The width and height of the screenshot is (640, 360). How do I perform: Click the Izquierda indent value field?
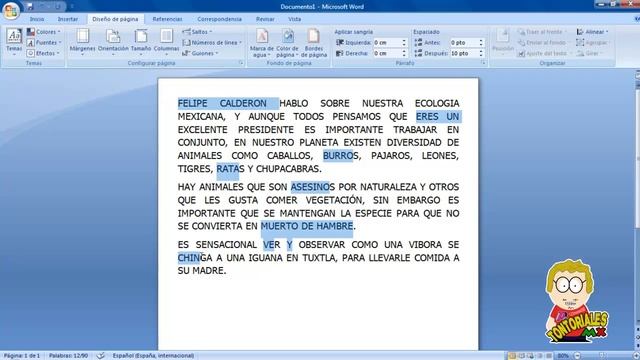[x=387, y=42]
